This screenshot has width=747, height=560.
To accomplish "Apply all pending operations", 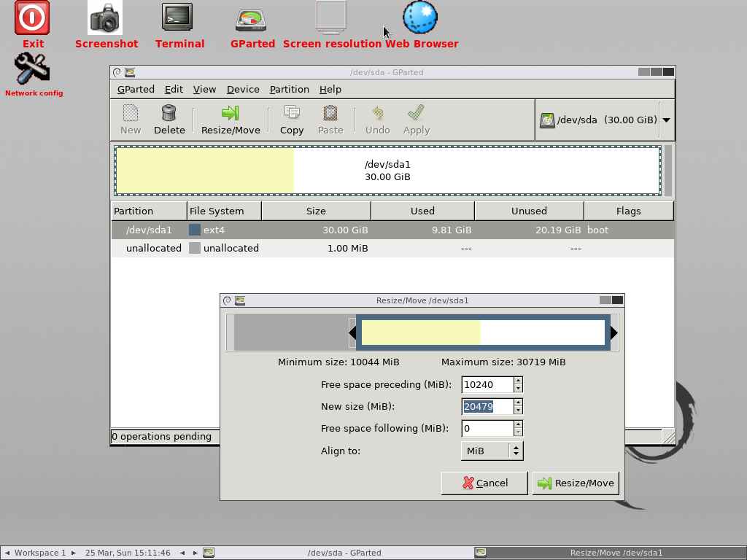I will [416, 119].
